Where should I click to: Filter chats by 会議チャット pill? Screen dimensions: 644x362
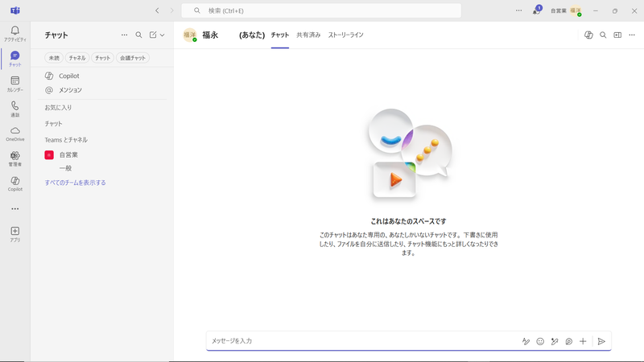(133, 58)
